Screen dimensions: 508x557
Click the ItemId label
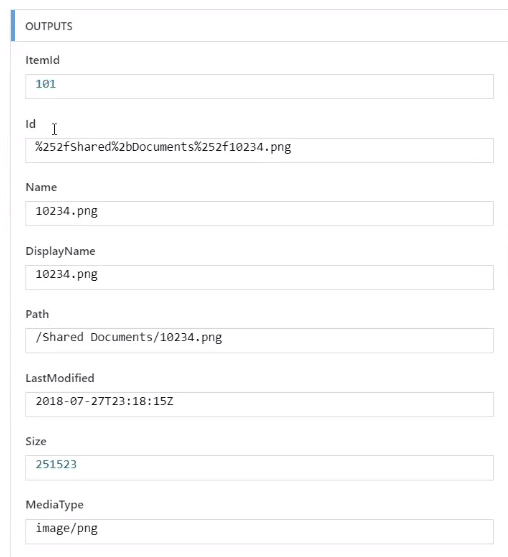[42, 60]
